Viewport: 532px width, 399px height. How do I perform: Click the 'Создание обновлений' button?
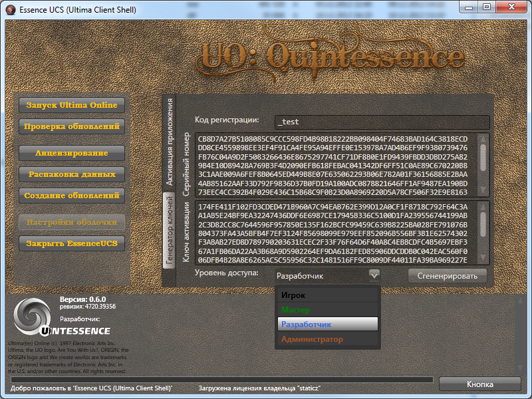(72, 196)
